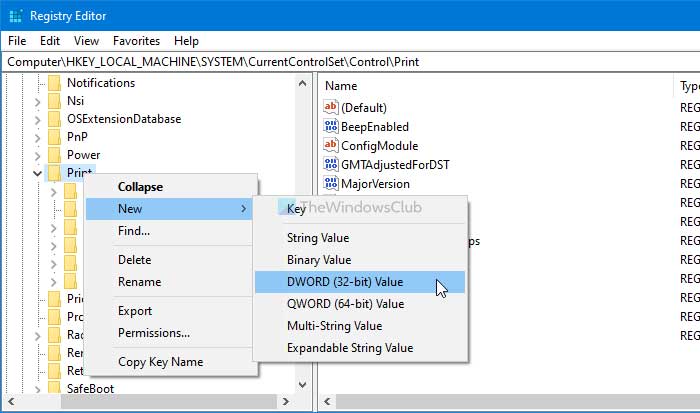Expand the PnP key
The height and width of the screenshot is (413, 700).
point(38,138)
